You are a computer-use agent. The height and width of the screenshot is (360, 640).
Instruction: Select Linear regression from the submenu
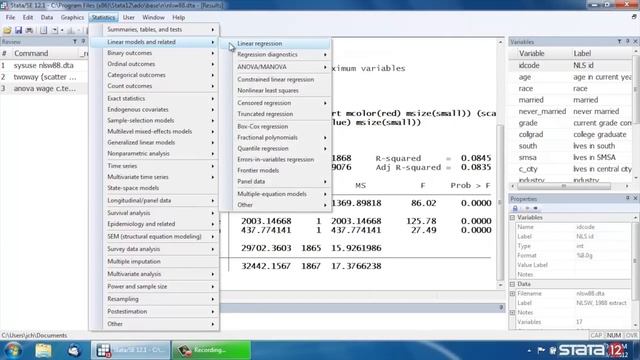point(282,43)
